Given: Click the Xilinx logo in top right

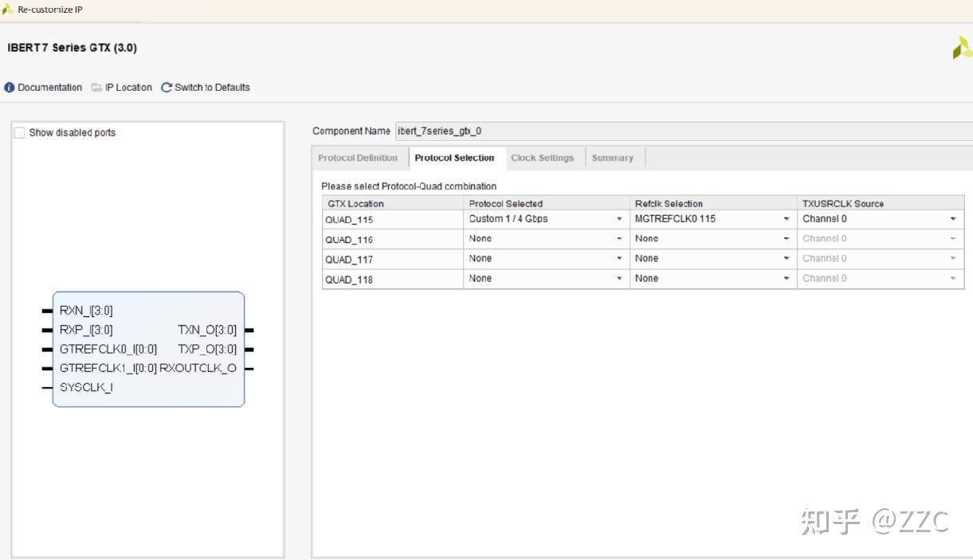Looking at the screenshot, I should click(x=962, y=49).
